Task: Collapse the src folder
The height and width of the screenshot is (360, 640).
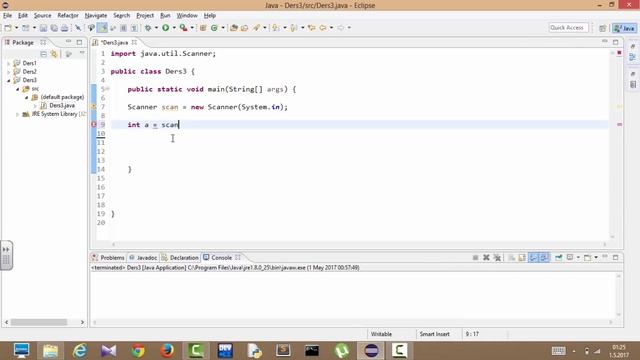Action: click(x=18, y=89)
